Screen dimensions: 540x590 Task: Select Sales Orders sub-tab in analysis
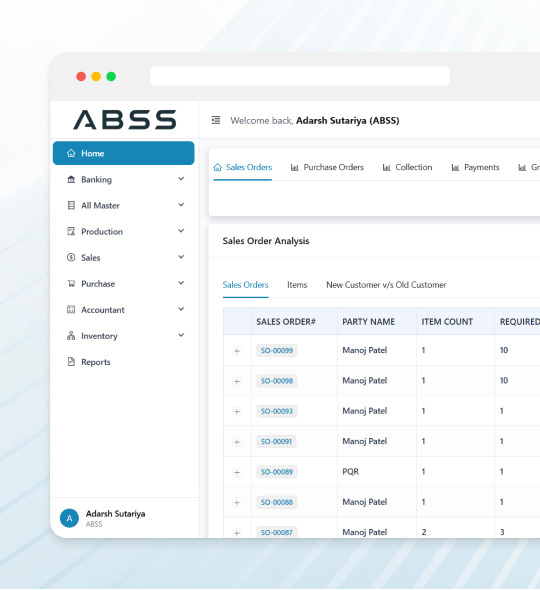point(245,285)
